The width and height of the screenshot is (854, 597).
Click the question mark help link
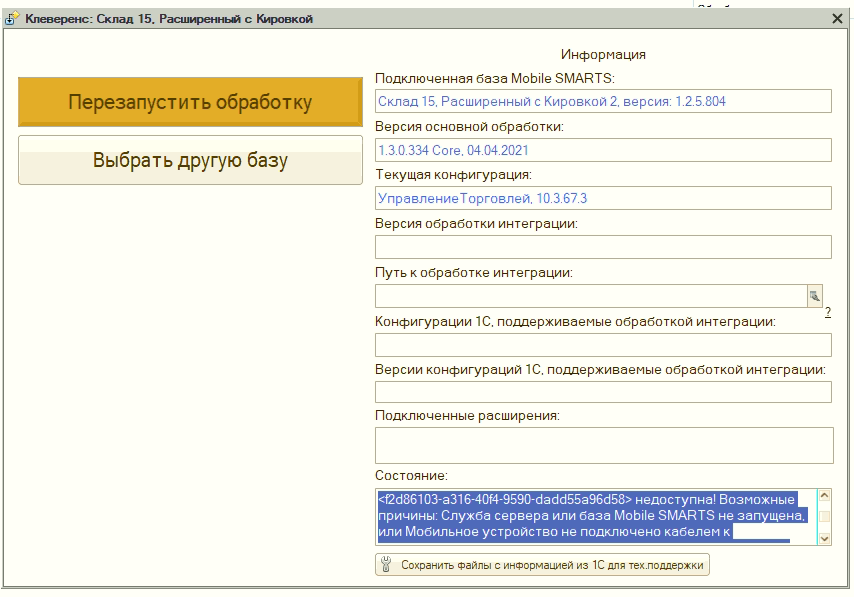[827, 312]
